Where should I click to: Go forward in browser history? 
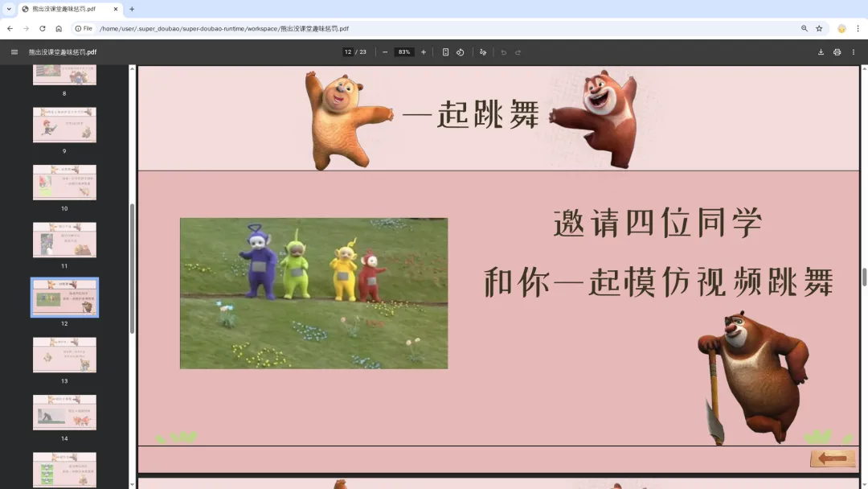point(26,28)
